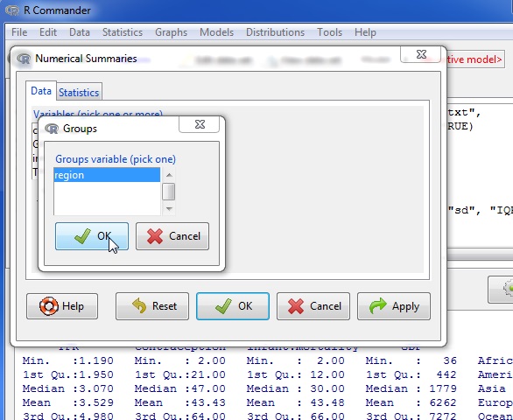Open the Distributions menu
Image resolution: width=513 pixels, height=420 pixels.
click(275, 32)
